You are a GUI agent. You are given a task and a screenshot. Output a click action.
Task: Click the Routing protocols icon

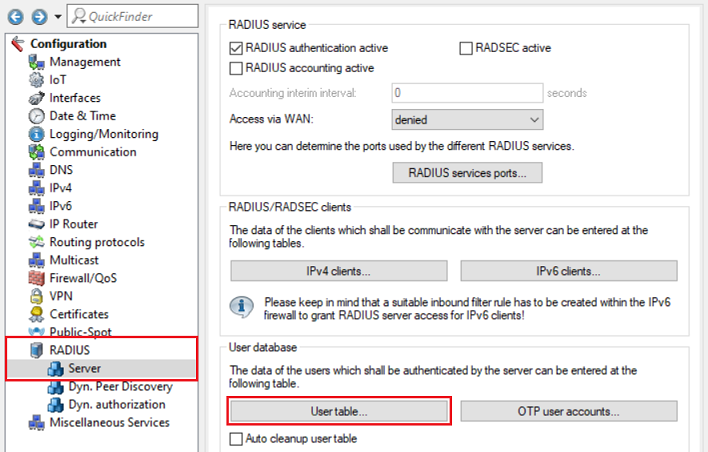tap(37, 242)
